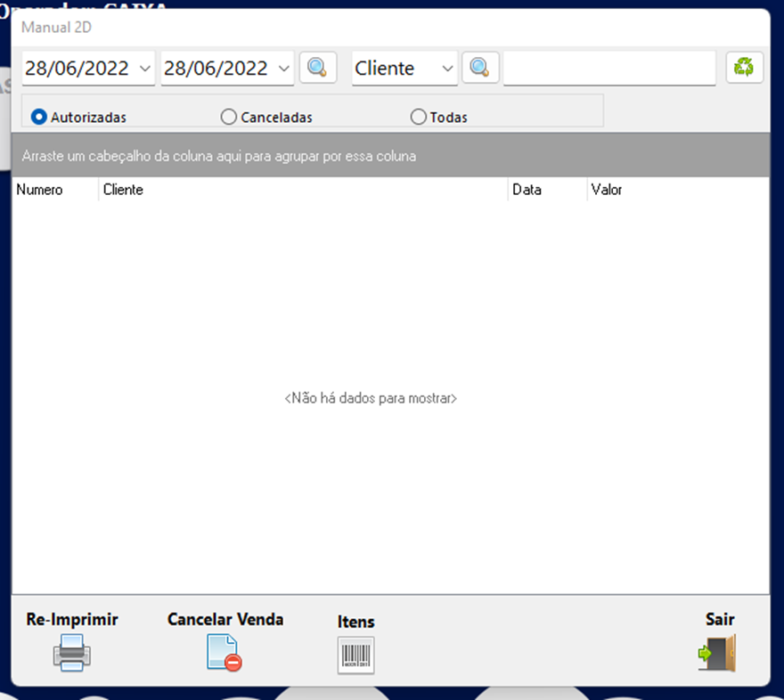Click the Itens label
The image size is (784, 700).
click(x=355, y=622)
